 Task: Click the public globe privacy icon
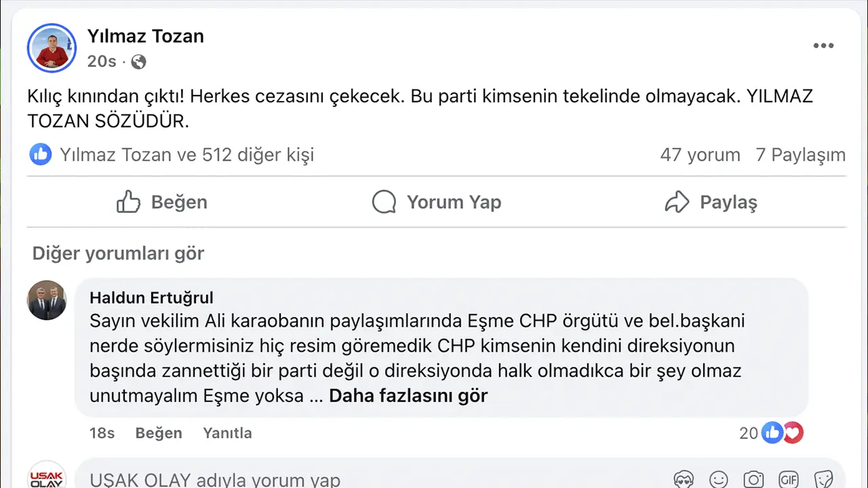pos(138,62)
